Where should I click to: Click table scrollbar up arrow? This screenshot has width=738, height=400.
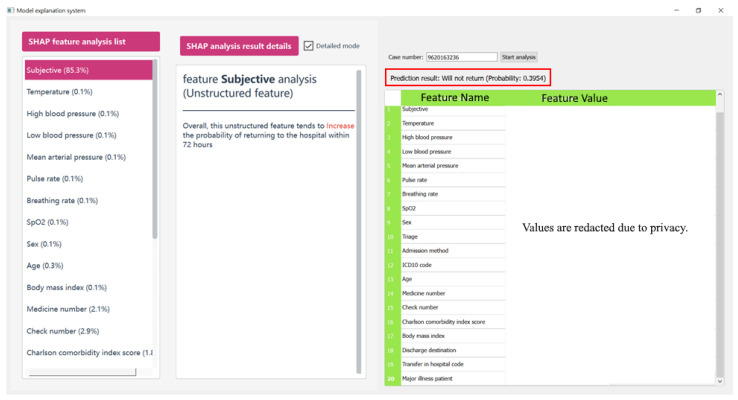(720, 95)
